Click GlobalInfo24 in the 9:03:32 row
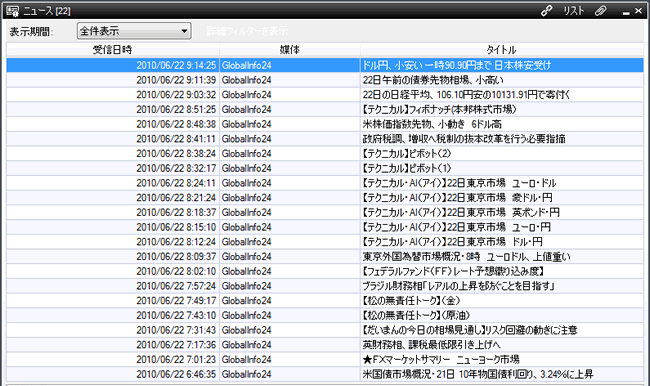The width and height of the screenshot is (650, 386). click(x=246, y=95)
